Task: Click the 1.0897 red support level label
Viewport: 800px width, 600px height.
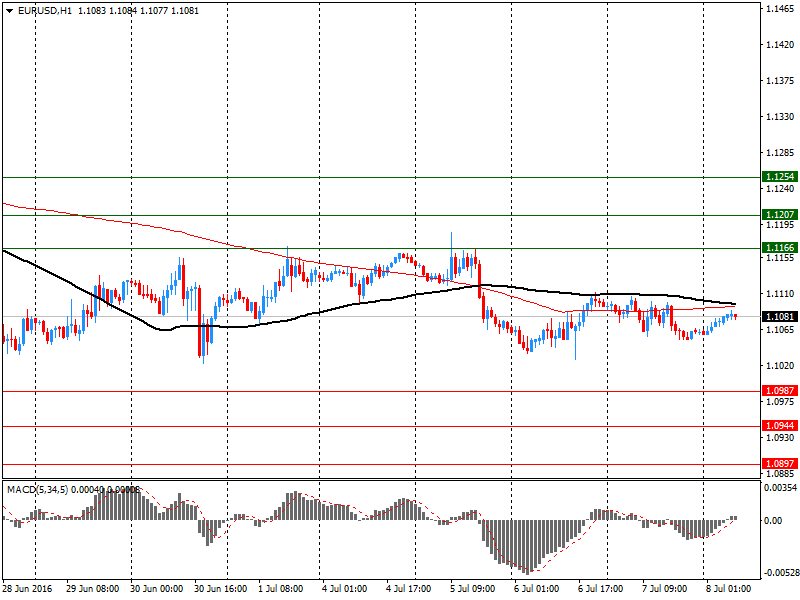Action: tap(780, 464)
